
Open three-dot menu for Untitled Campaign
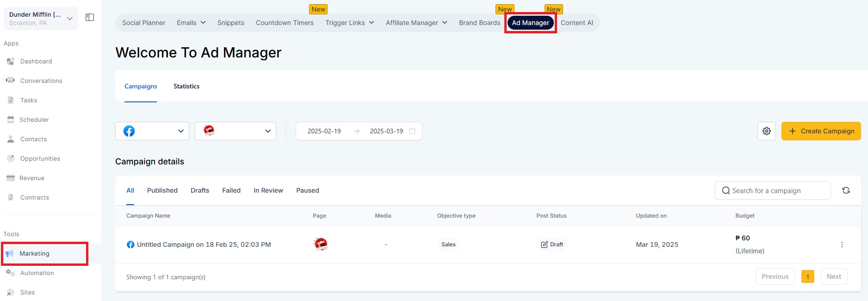point(842,245)
